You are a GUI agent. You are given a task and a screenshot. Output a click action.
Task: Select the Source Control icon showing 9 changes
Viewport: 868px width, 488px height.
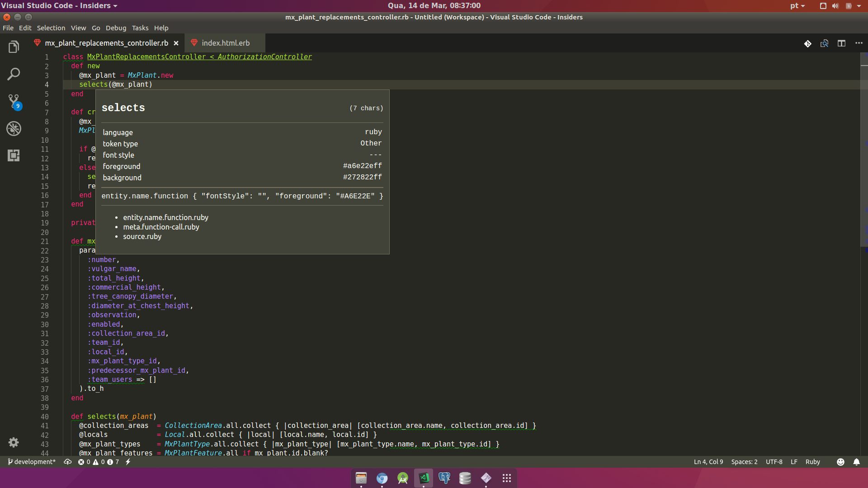click(x=14, y=101)
